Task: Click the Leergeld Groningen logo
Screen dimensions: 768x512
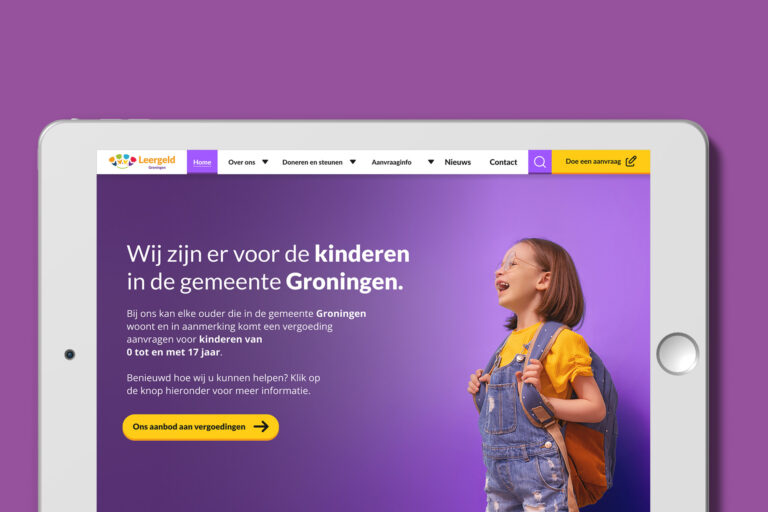Action: pyautogui.click(x=142, y=161)
